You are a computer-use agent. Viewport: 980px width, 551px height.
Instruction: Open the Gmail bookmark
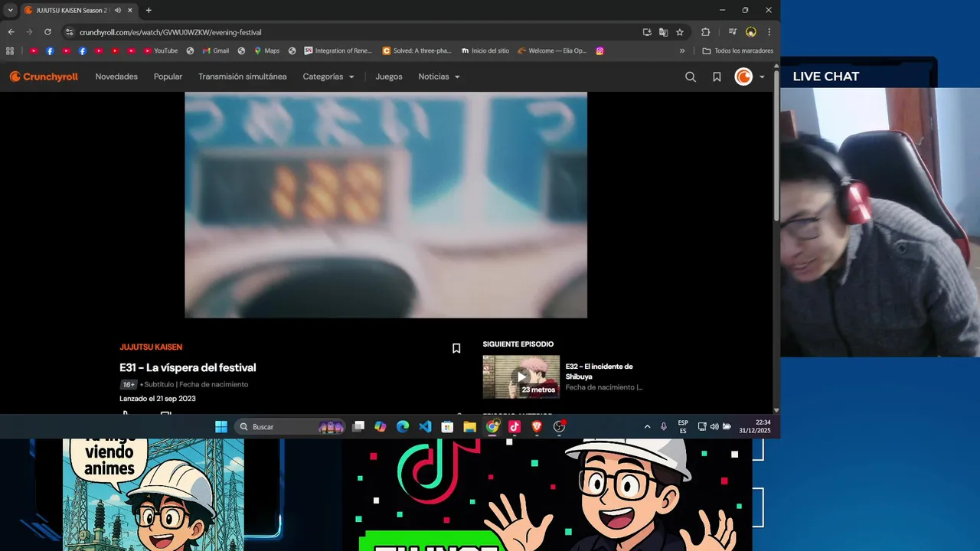tap(216, 51)
